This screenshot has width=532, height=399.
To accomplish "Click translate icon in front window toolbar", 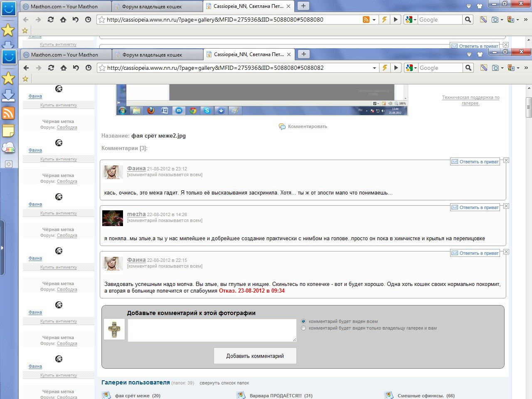I will click(511, 68).
